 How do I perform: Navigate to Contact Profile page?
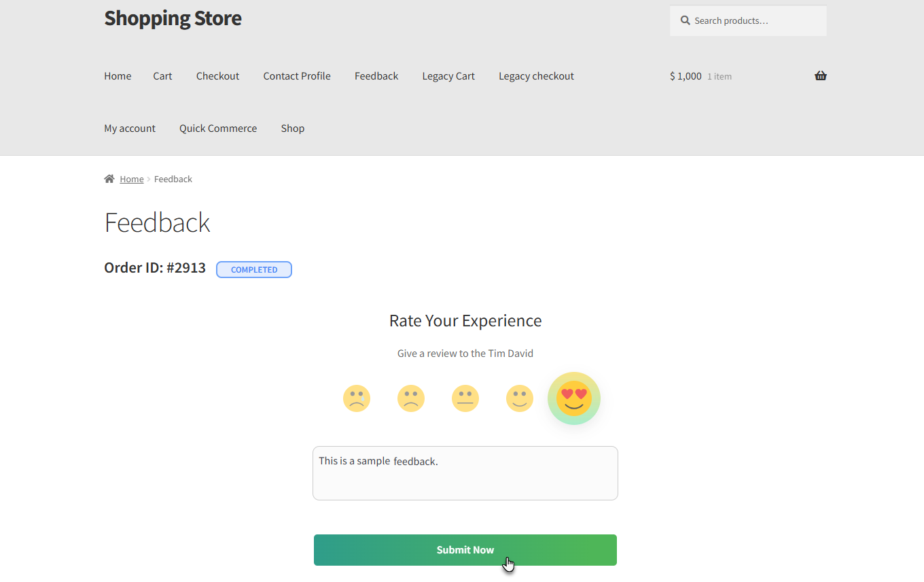297,76
